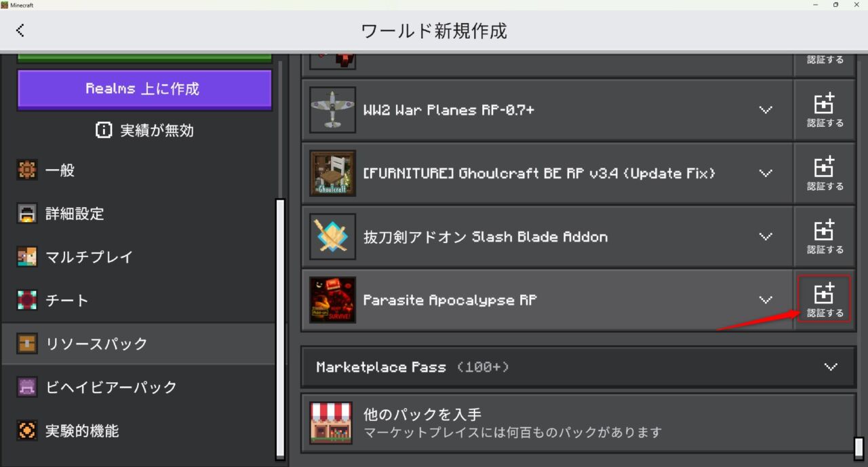Click the Parasite Apocalypse RP name
The width and height of the screenshot is (868, 467).
pyautogui.click(x=450, y=300)
